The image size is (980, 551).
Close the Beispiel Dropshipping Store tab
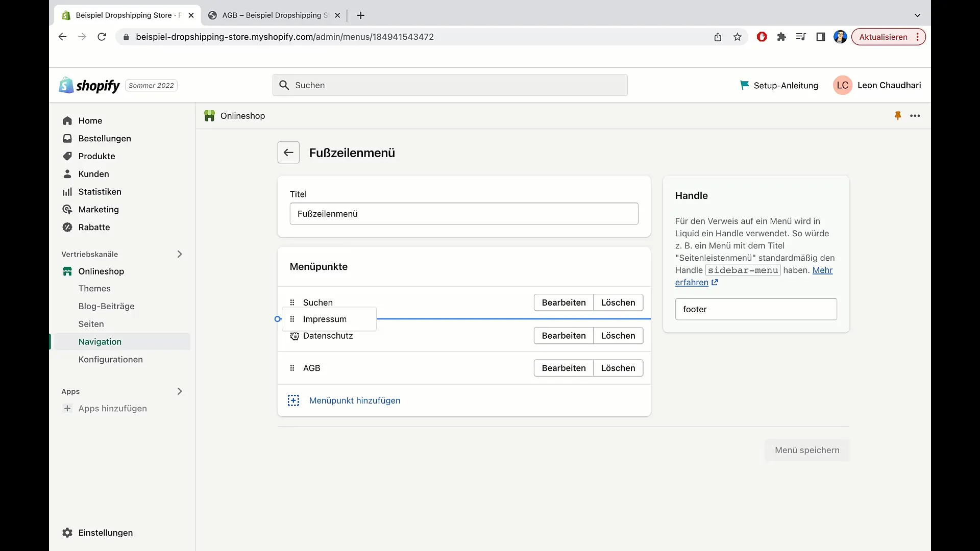[x=191, y=15]
